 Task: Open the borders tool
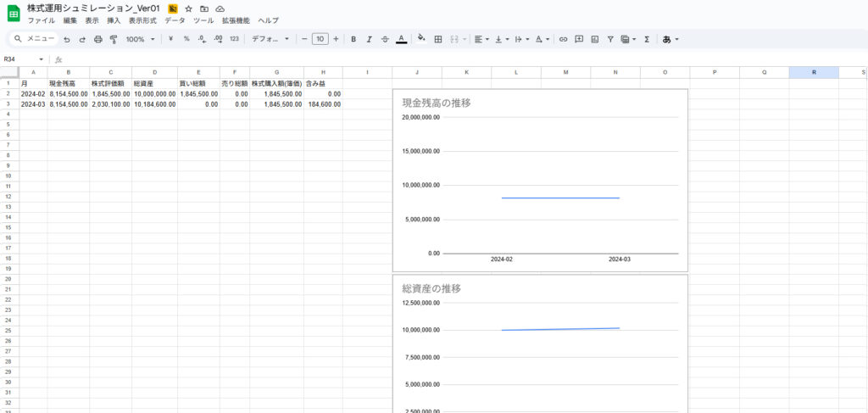(438, 39)
